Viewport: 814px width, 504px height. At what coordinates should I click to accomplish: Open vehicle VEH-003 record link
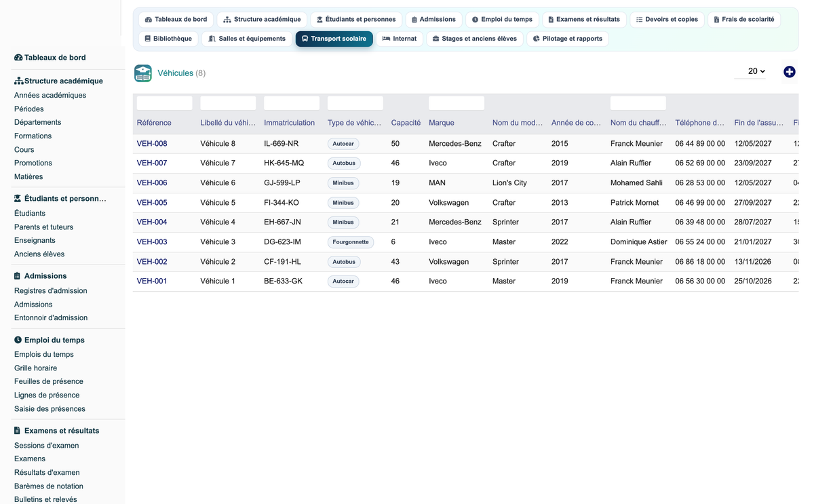pos(152,241)
